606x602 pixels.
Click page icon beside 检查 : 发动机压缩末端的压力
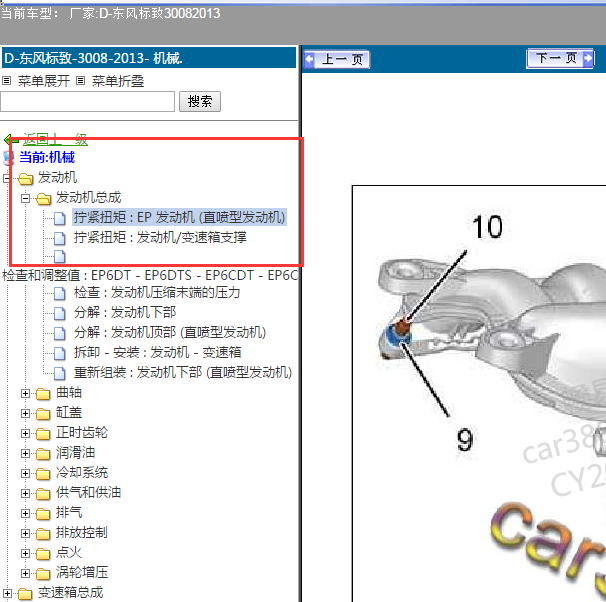[60, 294]
